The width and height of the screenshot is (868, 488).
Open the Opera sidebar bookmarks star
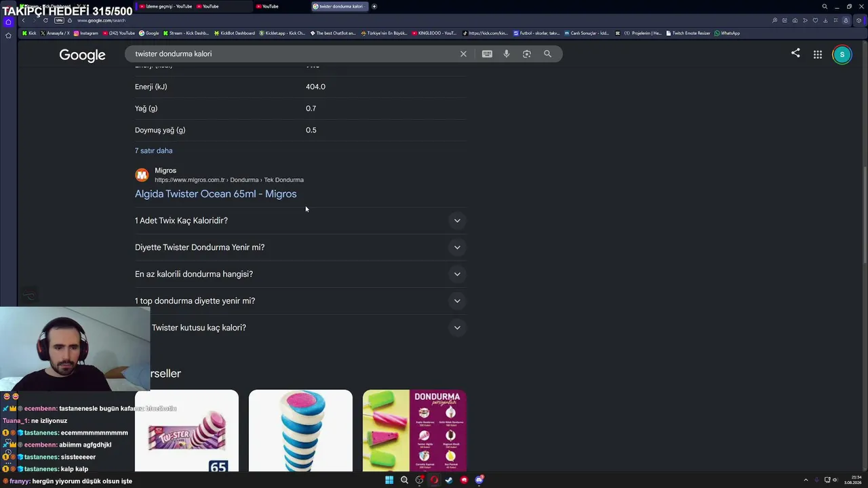(8, 35)
